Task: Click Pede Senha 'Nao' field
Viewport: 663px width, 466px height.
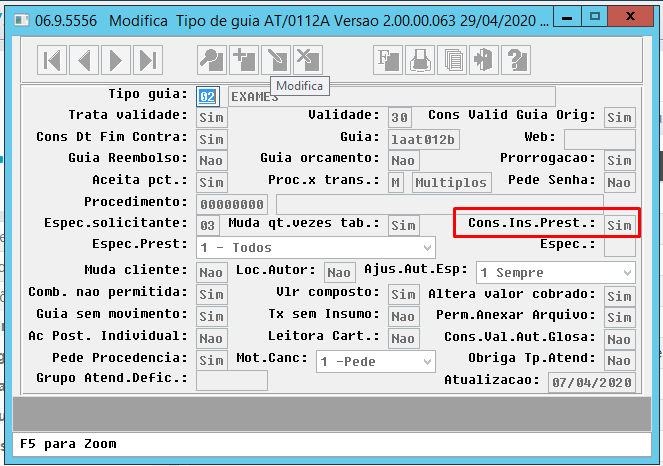Action: click(x=620, y=183)
